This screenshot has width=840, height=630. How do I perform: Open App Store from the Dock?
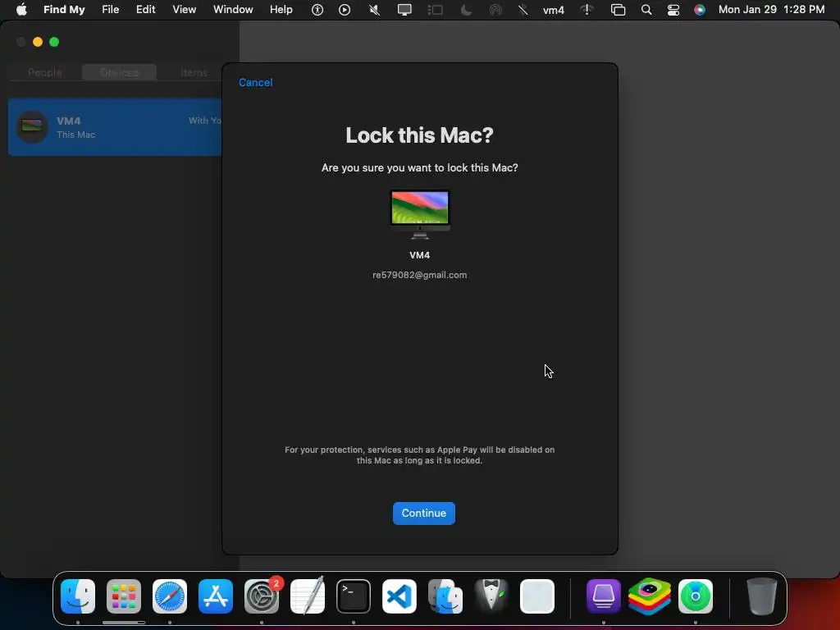point(216,596)
